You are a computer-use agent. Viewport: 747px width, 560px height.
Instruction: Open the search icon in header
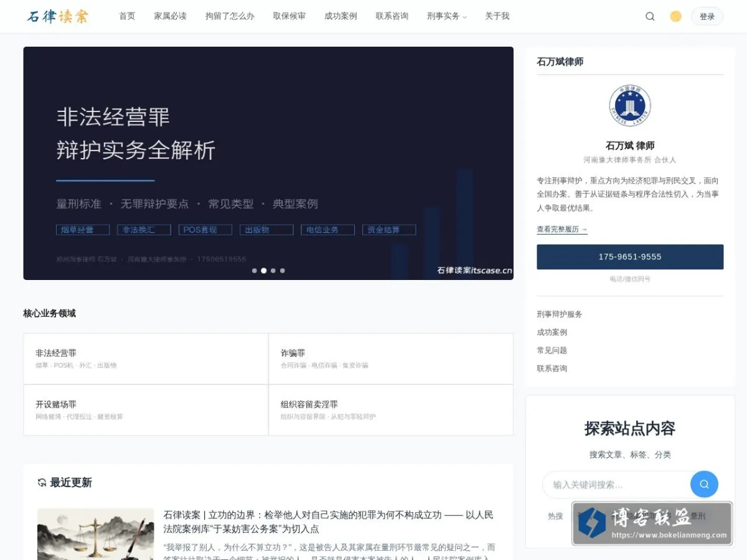(650, 17)
